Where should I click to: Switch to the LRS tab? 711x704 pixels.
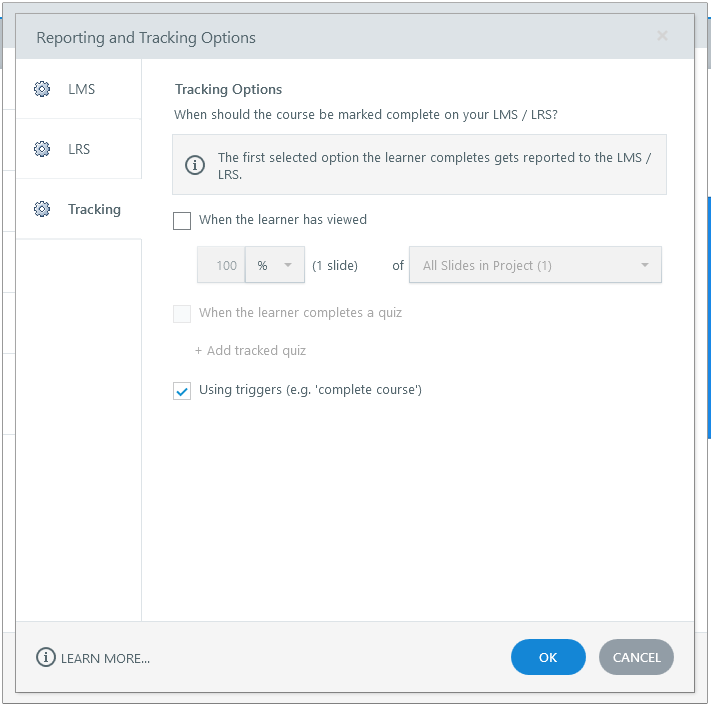(x=79, y=149)
